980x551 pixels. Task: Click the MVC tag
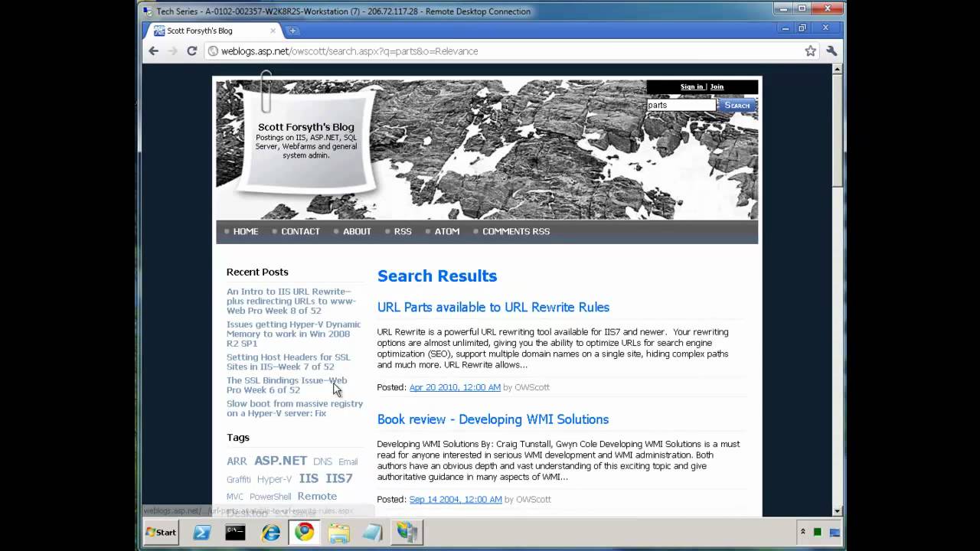pyautogui.click(x=235, y=497)
